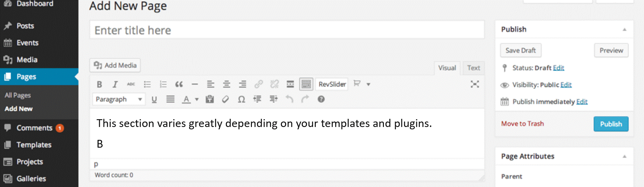
Task: Align text right
Action: click(x=243, y=84)
